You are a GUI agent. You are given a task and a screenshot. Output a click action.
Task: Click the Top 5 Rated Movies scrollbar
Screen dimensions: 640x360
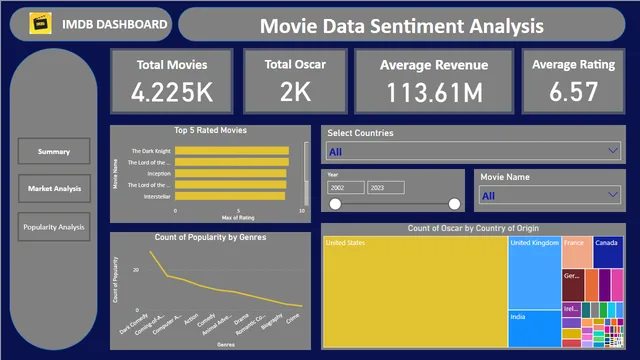(306, 173)
